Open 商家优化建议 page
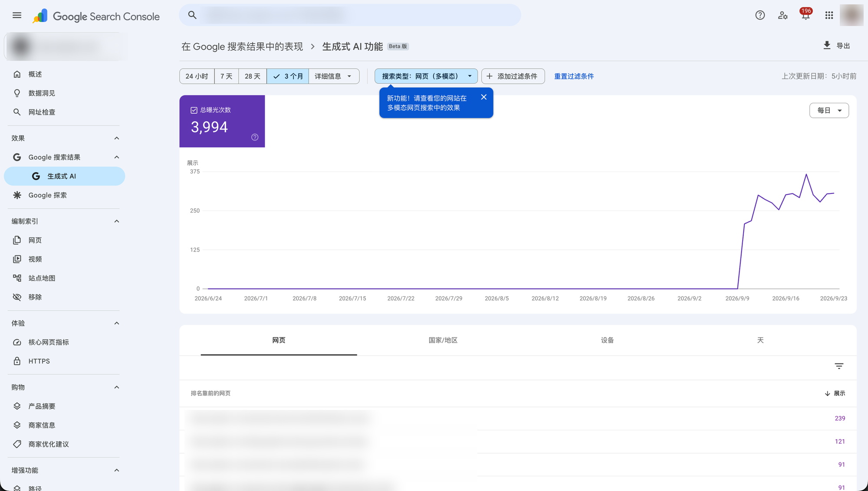868x491 pixels. 64,444
